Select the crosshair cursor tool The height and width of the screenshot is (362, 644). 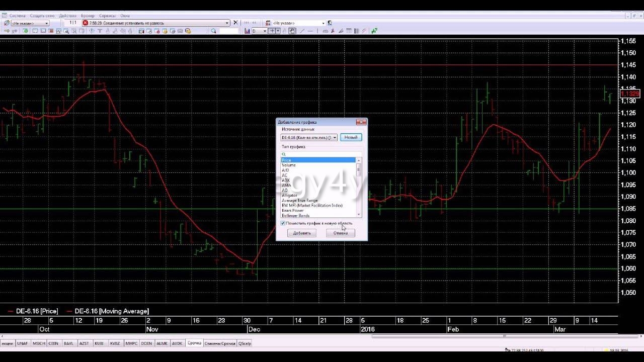pos(272,31)
